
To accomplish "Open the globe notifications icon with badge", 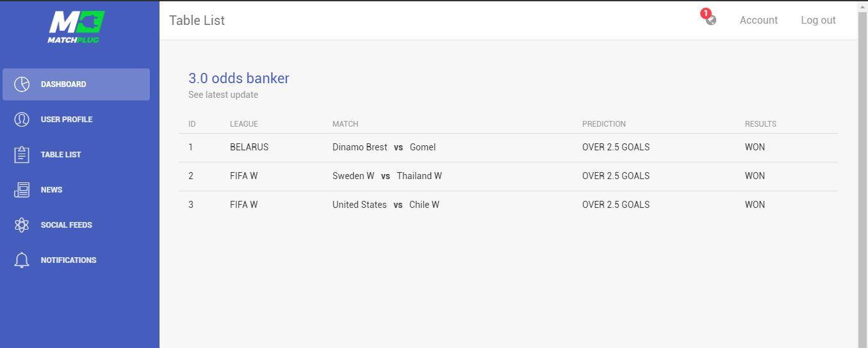I will click(710, 18).
